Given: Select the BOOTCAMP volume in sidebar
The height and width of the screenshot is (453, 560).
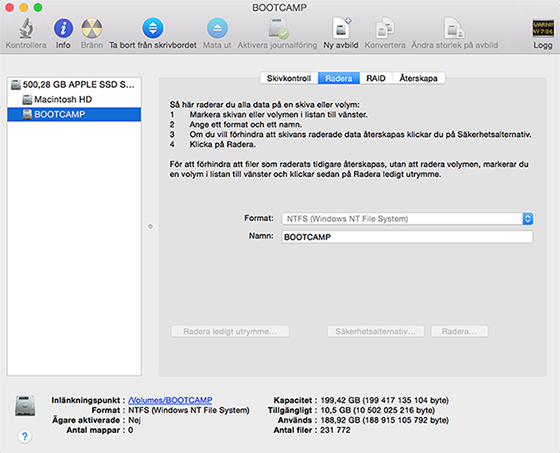Looking at the screenshot, I should (x=74, y=114).
